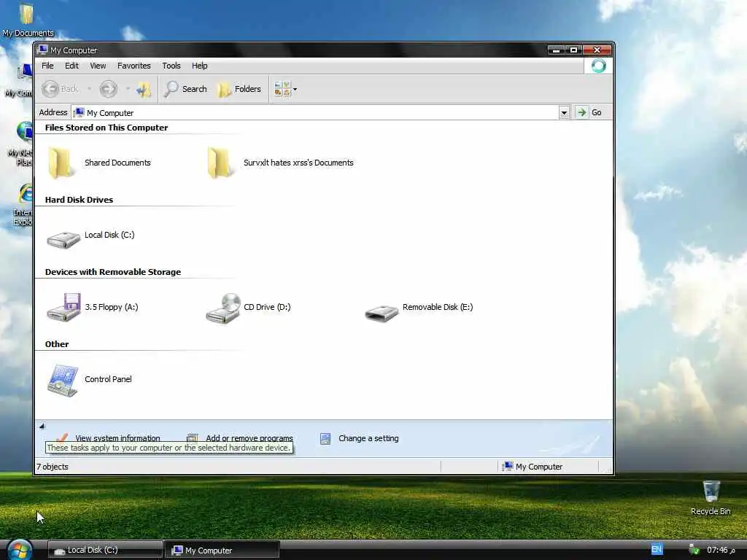Select the Shared Documents folder icon
Viewport: 747px width, 560px height.
(x=61, y=163)
